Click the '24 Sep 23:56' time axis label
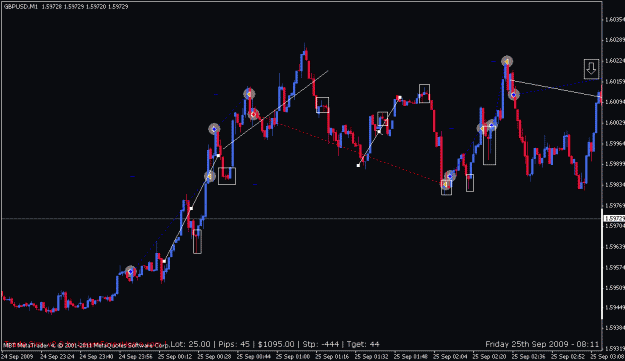Viewport: 625px width, 361px height. coord(136,356)
